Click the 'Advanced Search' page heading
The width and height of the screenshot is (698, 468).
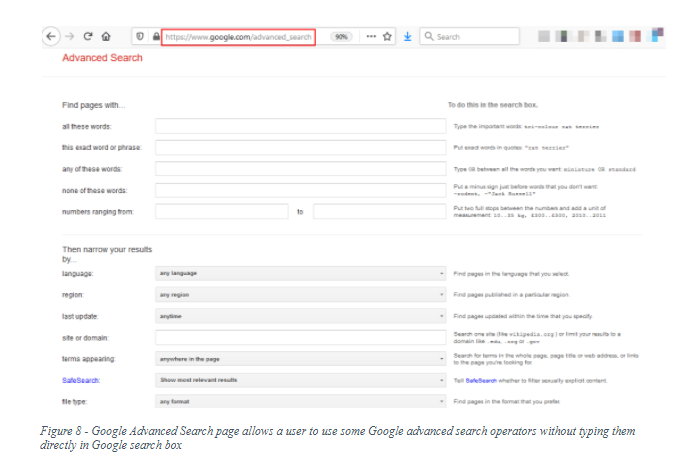[102, 58]
